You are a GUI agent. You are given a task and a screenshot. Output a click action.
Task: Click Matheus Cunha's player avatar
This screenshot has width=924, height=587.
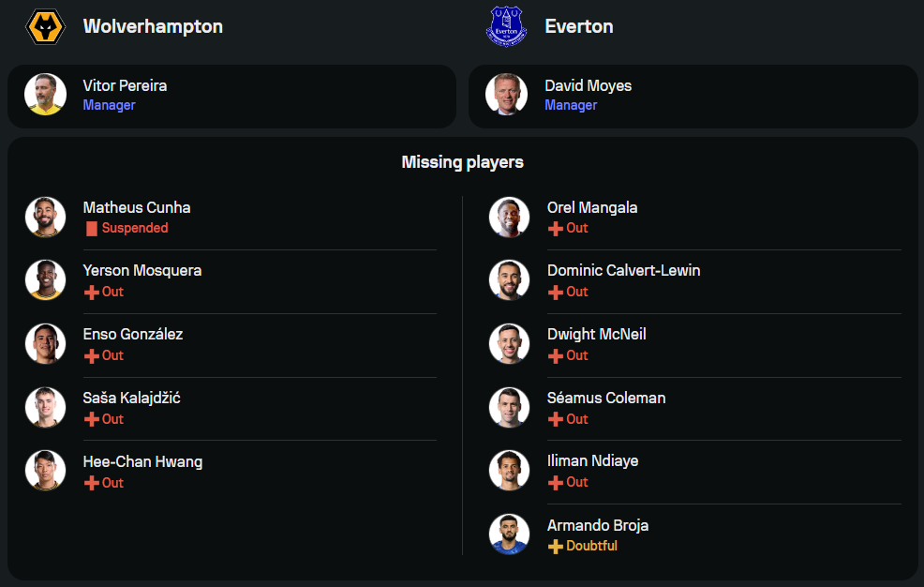pos(45,217)
